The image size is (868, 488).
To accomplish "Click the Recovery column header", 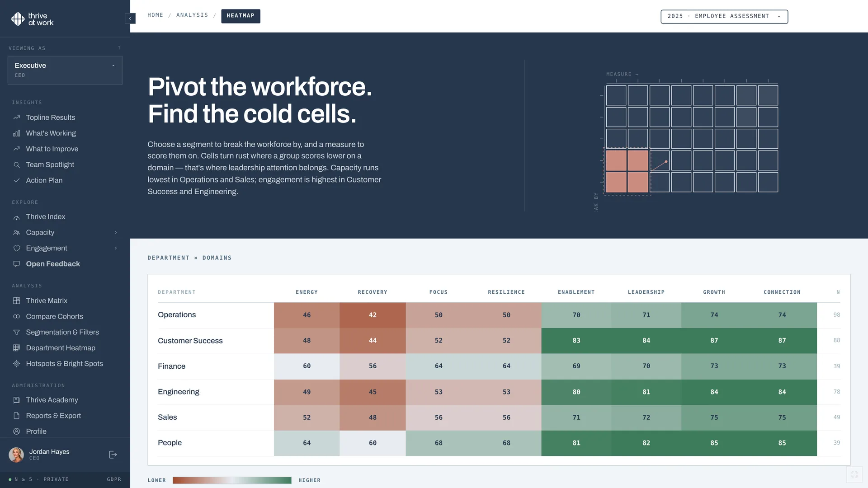I will tap(373, 292).
